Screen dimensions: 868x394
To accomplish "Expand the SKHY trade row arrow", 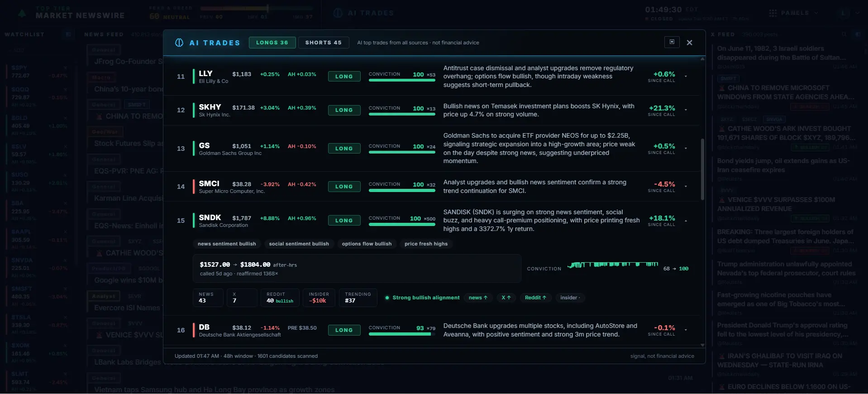I will pos(686,110).
